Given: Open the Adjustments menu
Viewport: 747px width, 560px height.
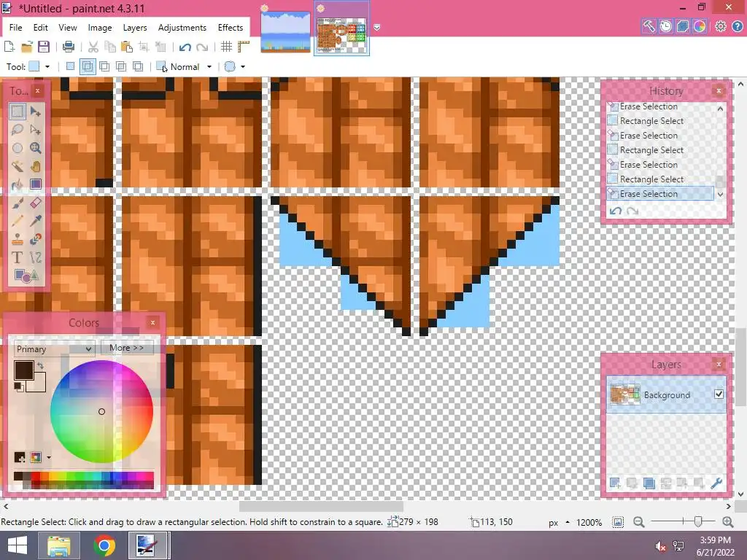Looking at the screenshot, I should [x=182, y=28].
